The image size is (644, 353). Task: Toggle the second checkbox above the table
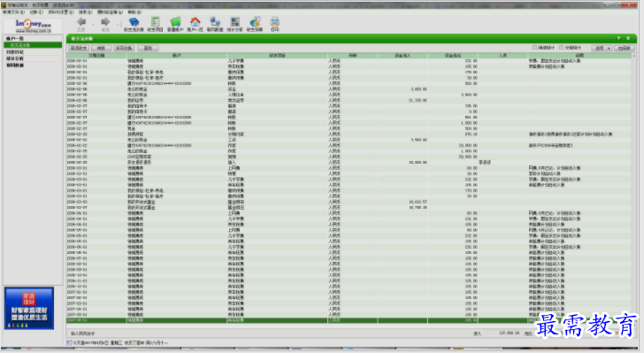coord(561,48)
